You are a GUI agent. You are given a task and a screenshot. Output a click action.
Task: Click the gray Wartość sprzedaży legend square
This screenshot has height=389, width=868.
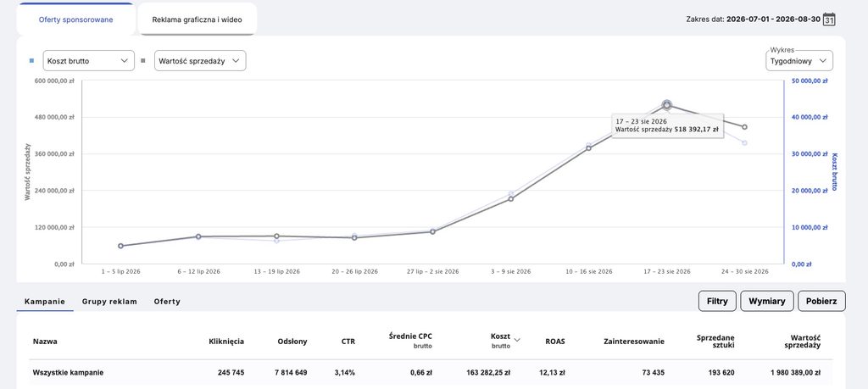(x=142, y=61)
